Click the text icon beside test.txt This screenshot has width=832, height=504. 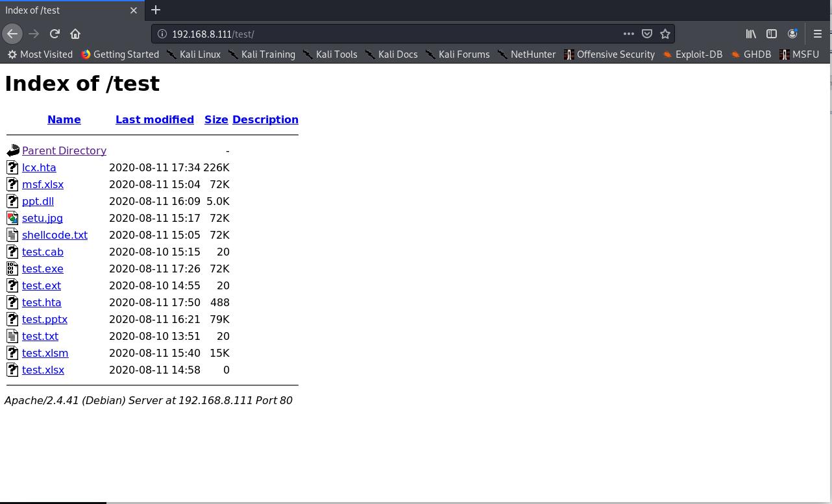(x=12, y=336)
